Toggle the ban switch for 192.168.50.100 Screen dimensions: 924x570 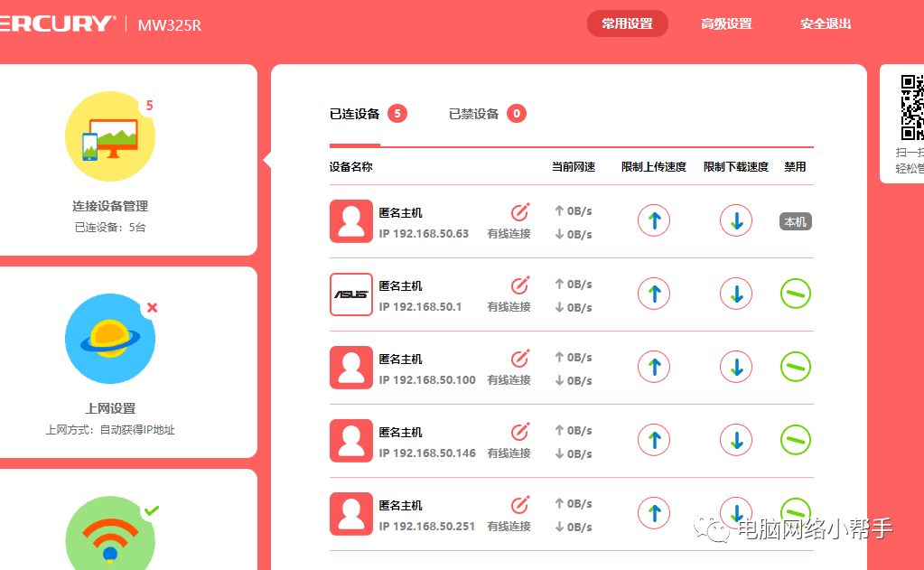pos(795,367)
